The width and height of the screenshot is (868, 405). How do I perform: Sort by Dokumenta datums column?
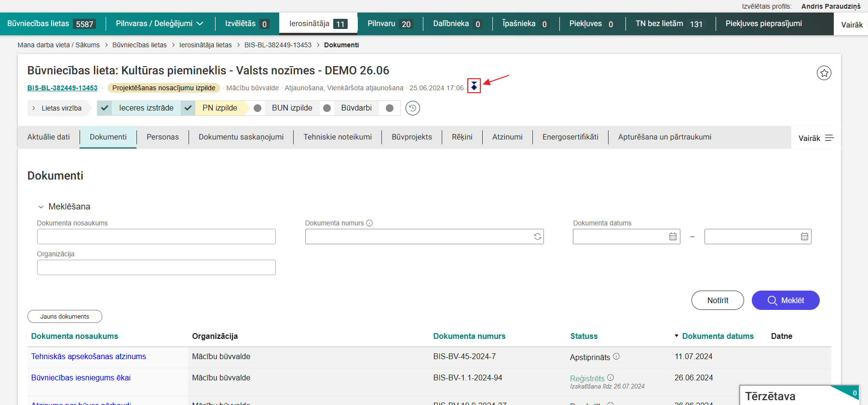coord(717,336)
